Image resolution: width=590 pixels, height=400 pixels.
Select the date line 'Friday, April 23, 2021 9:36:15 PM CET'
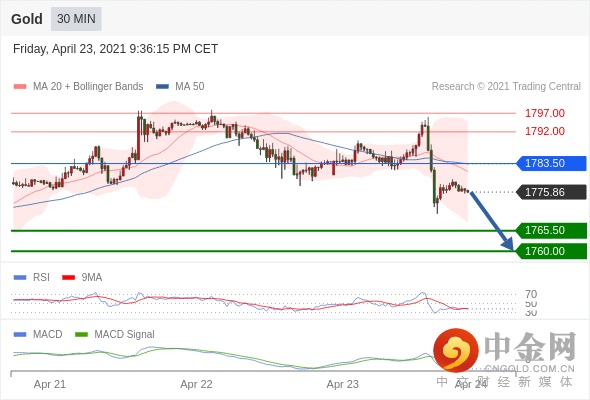click(116, 49)
